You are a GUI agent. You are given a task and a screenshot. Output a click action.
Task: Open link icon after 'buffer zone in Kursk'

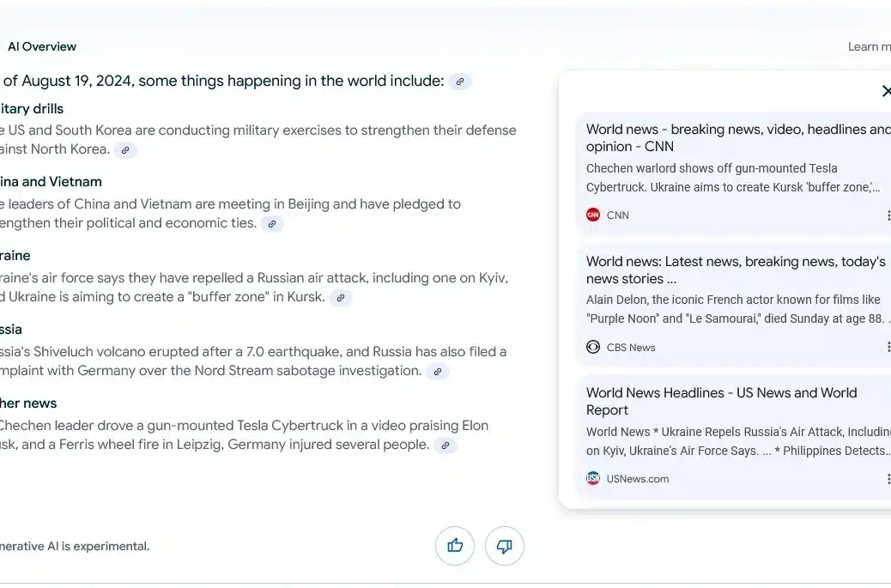(341, 298)
